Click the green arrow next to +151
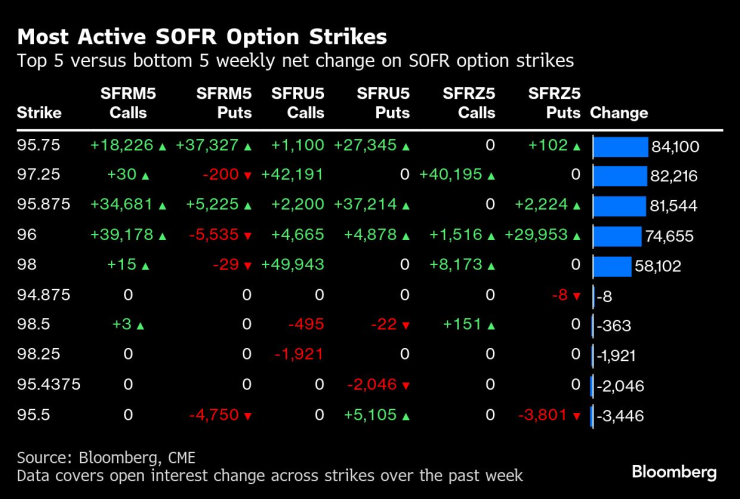 [x=490, y=325]
